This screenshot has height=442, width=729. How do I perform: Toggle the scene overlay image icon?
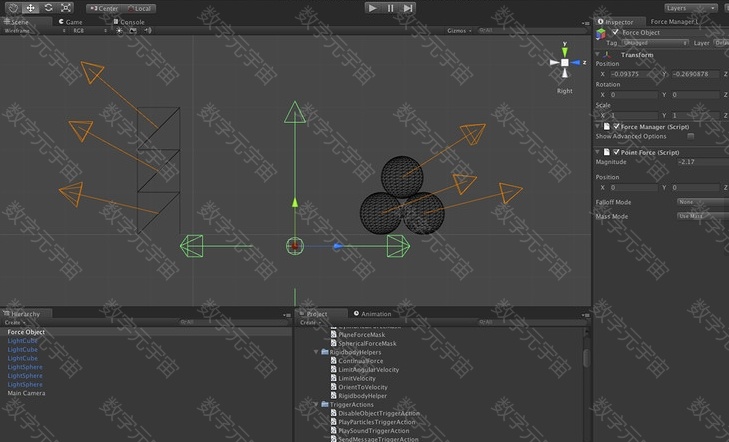pyautogui.click(x=133, y=30)
